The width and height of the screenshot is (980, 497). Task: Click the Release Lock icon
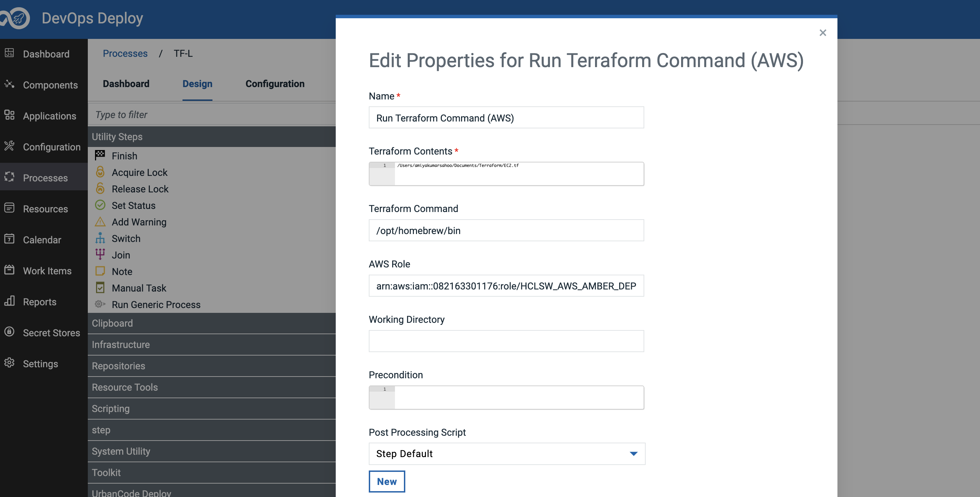pos(100,188)
